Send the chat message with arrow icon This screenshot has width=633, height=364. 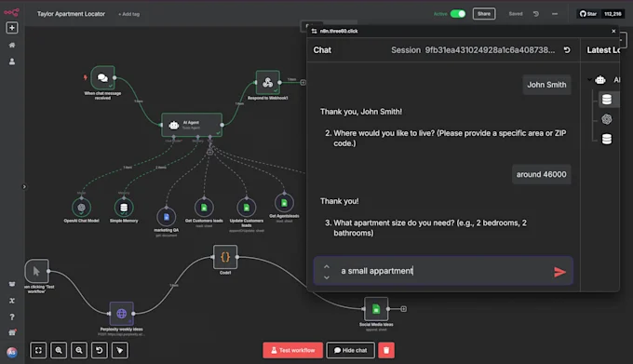559,272
